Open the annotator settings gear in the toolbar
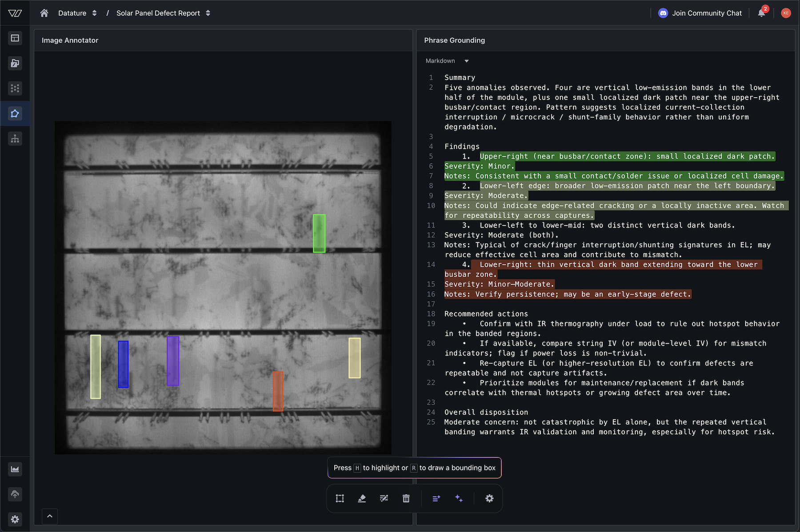The height and width of the screenshot is (532, 800). (489, 498)
